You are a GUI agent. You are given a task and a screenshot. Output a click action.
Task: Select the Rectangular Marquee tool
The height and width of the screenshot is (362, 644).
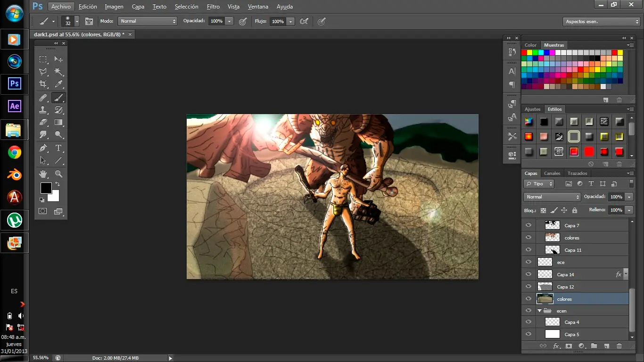pos(43,59)
